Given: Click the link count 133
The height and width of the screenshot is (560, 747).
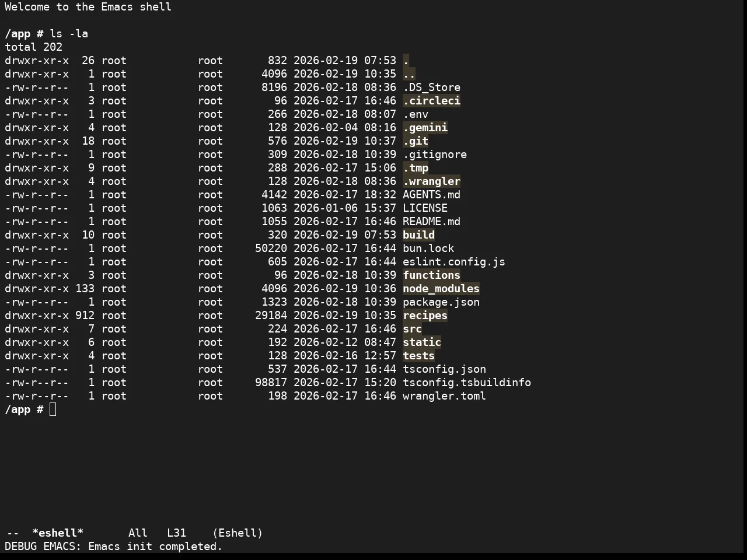Looking at the screenshot, I should pyautogui.click(x=85, y=289).
